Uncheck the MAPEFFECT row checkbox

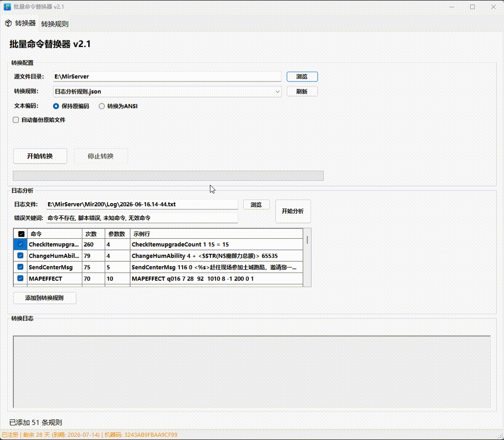pyautogui.click(x=20, y=279)
